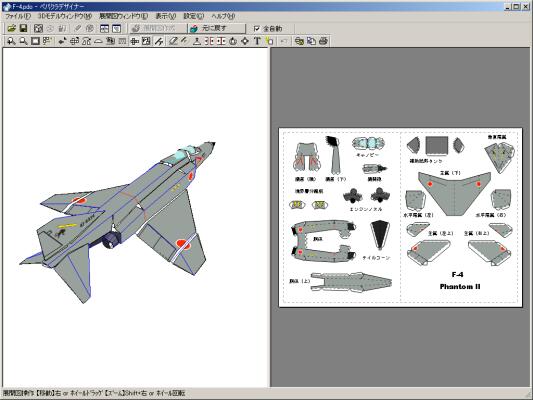Select the zoom-out magnifier tool
533x400 pixels.
point(23,41)
